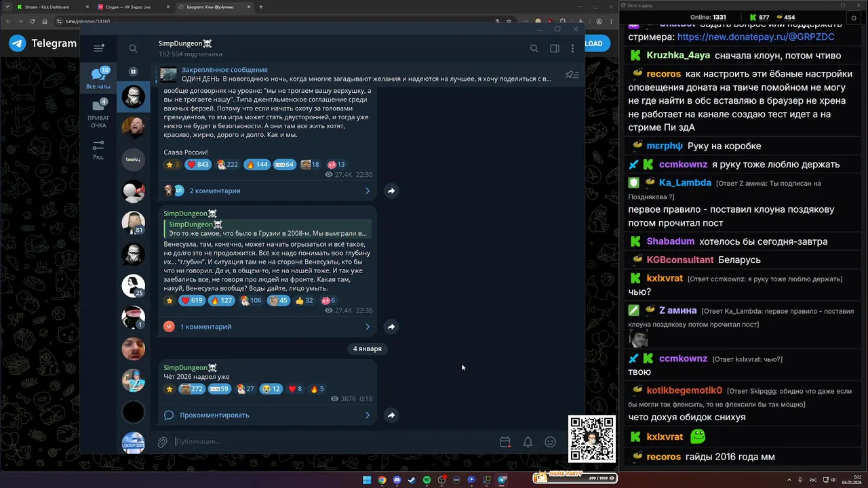Click username Kruzhka_4aya in stream chat
Viewport: 868px width, 488px height.
tap(678, 56)
